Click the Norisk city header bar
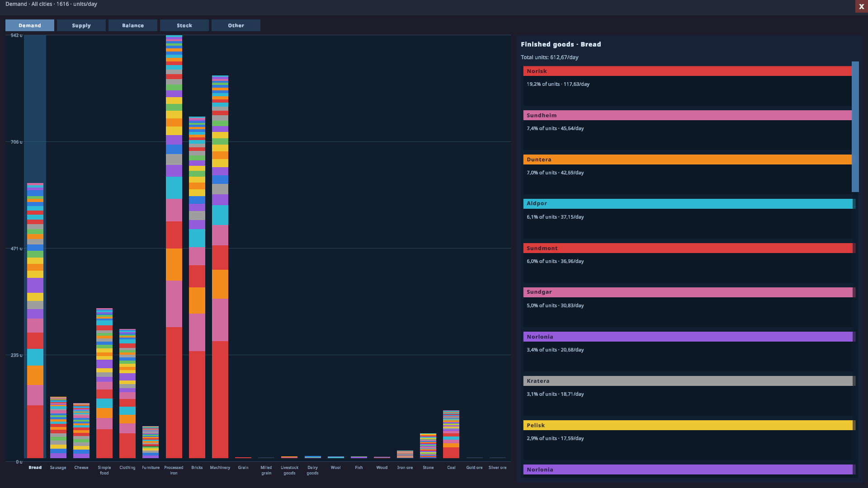Viewport: 868px width, 488px height. (x=687, y=71)
